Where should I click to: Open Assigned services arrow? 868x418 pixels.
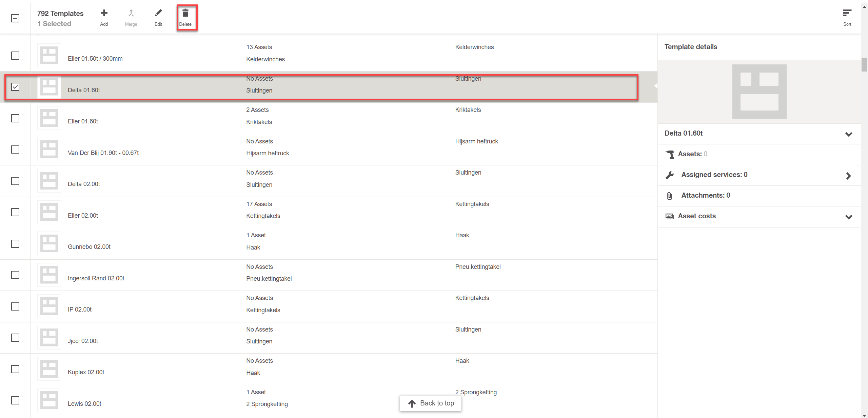click(849, 176)
